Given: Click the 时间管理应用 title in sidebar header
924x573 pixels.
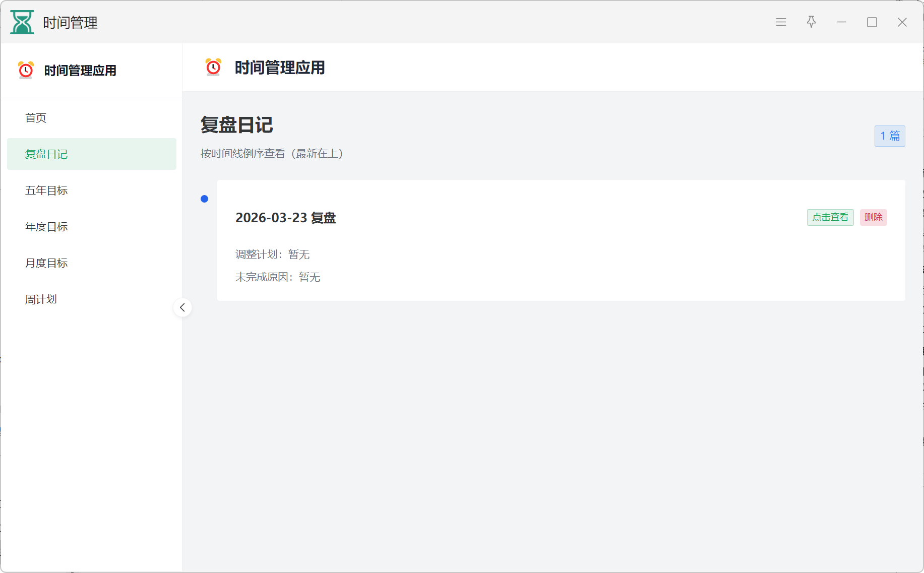Looking at the screenshot, I should (x=80, y=71).
